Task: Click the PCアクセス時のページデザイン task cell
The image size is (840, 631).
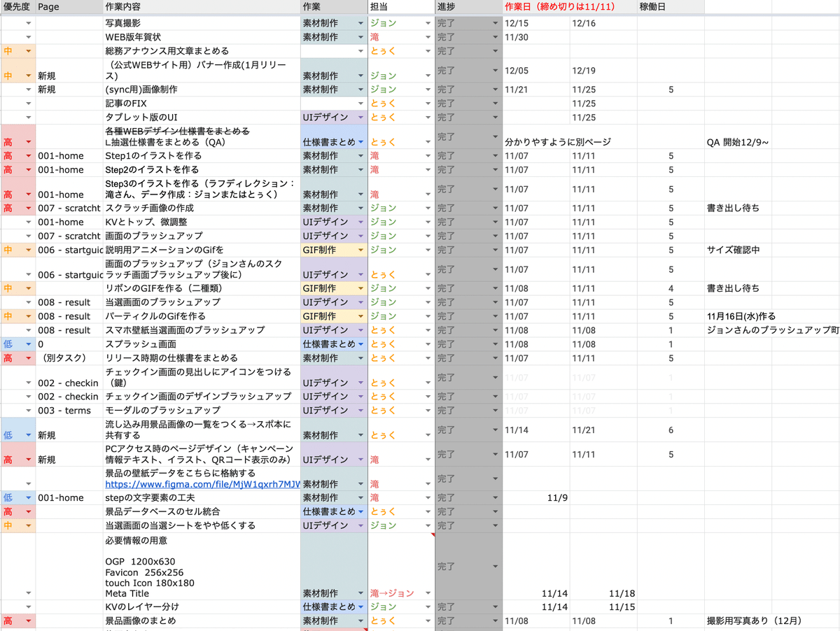Action: click(202, 454)
